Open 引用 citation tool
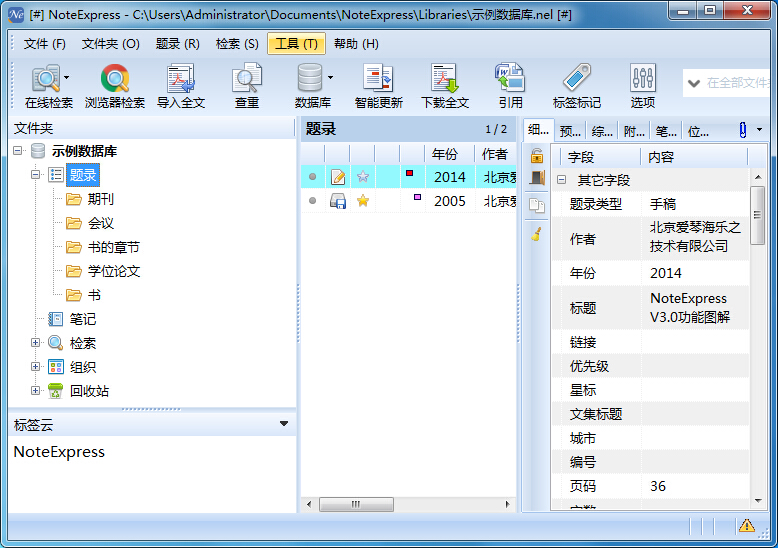 pyautogui.click(x=511, y=85)
